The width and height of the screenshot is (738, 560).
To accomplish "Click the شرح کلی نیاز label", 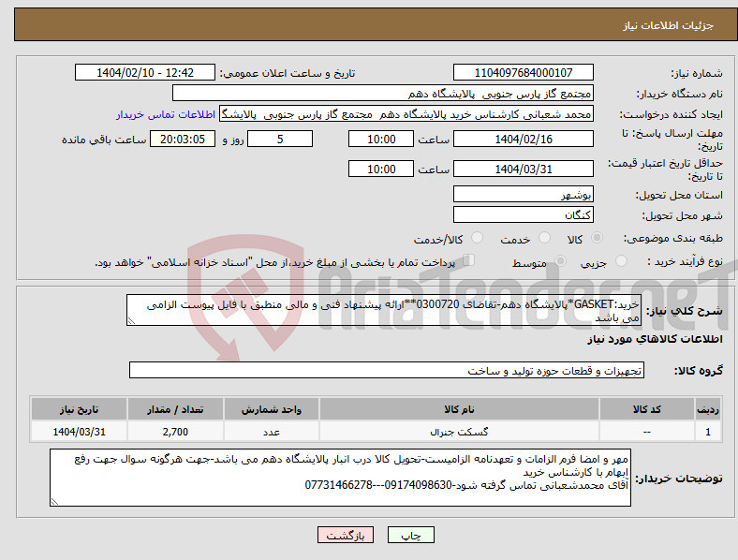I will pyautogui.click(x=685, y=311).
